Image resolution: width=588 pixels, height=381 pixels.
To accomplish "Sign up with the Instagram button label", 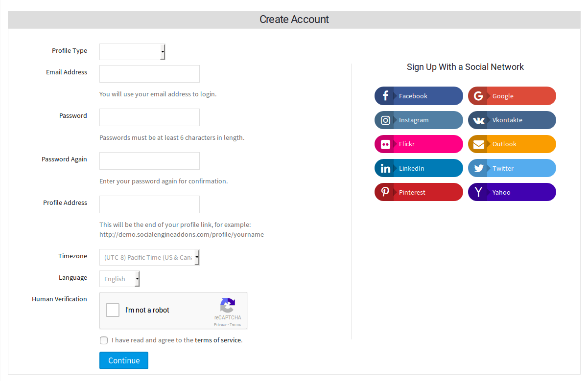I will point(414,120).
